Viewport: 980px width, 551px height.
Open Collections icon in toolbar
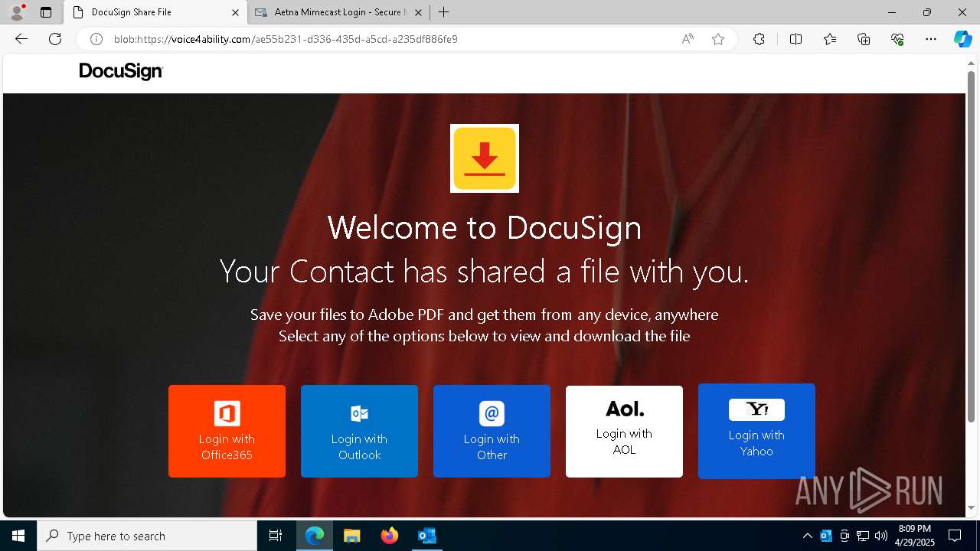tap(864, 39)
